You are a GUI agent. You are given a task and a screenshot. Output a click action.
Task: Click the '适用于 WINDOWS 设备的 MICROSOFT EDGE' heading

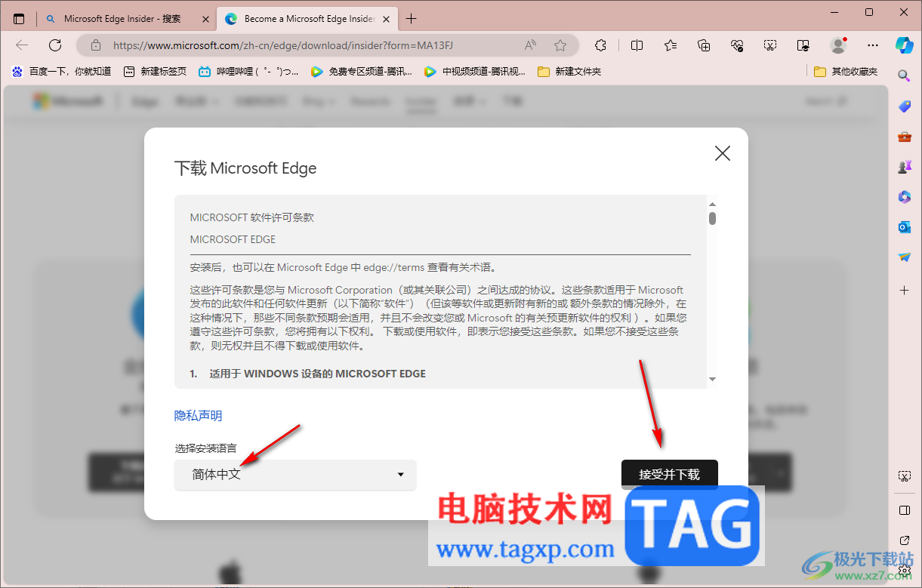coord(317,374)
